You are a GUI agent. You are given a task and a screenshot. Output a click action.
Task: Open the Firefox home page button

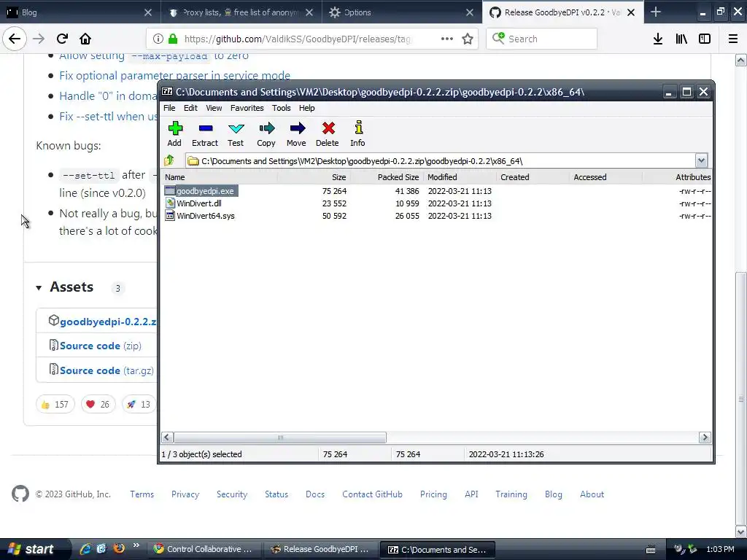click(85, 39)
